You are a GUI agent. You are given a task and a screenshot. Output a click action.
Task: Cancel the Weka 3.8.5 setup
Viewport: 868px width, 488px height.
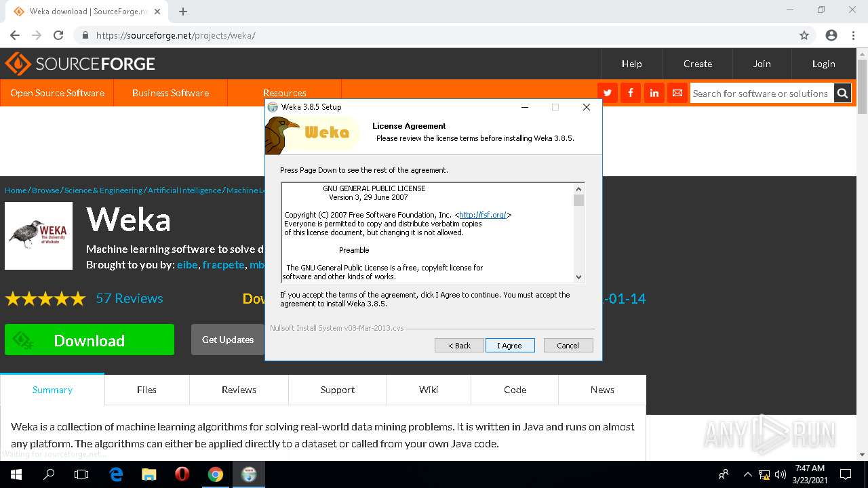point(568,346)
